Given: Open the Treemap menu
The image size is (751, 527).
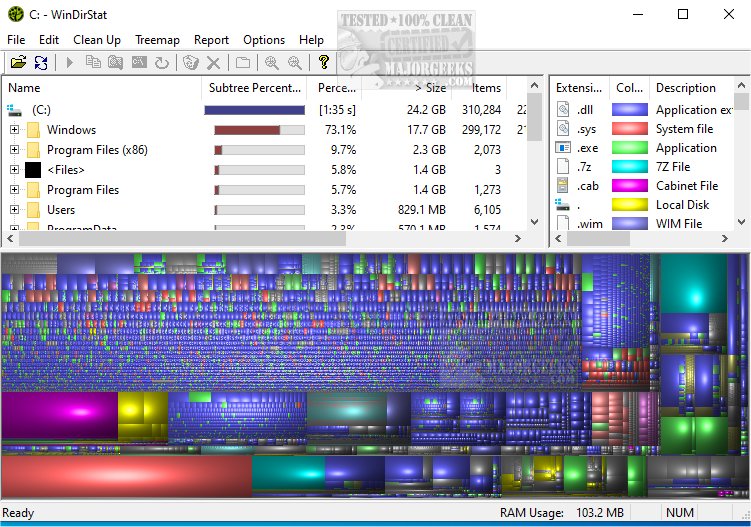Looking at the screenshot, I should [157, 39].
